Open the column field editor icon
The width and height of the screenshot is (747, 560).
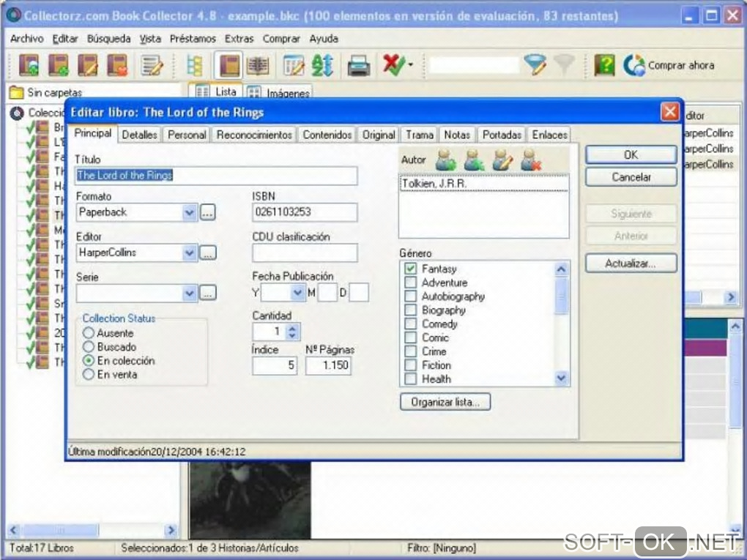coord(294,65)
